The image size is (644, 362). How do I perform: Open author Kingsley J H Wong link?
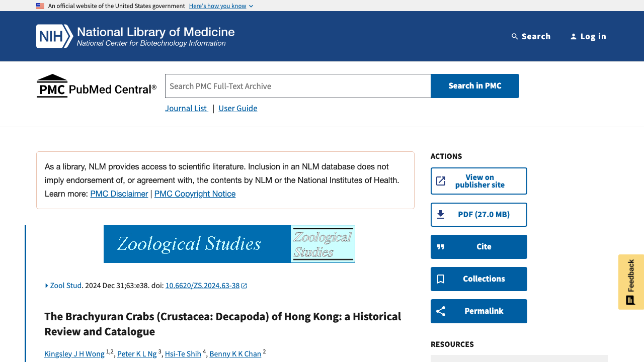74,354
